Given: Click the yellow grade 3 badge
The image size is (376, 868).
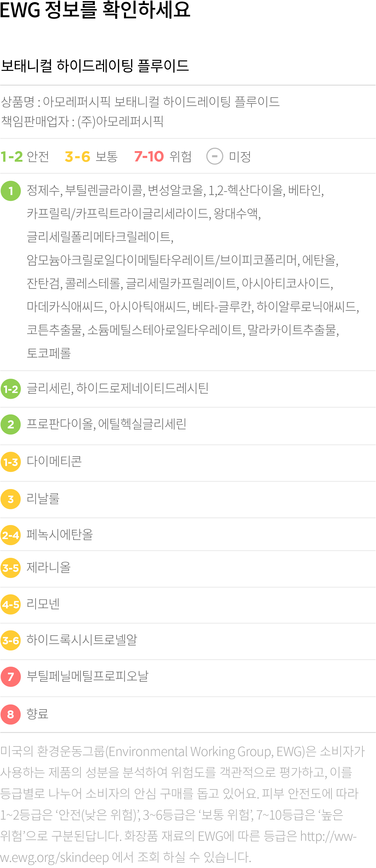Looking at the screenshot, I should 11,499.
